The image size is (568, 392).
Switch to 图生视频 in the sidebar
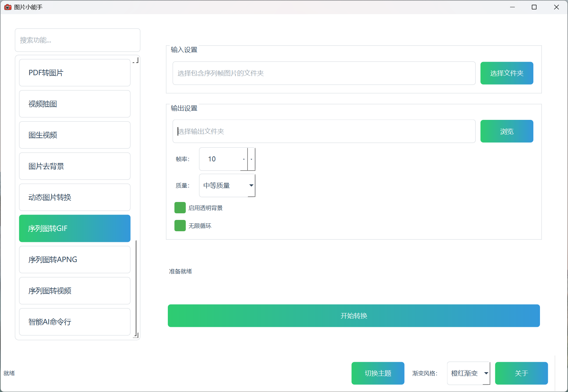75,135
